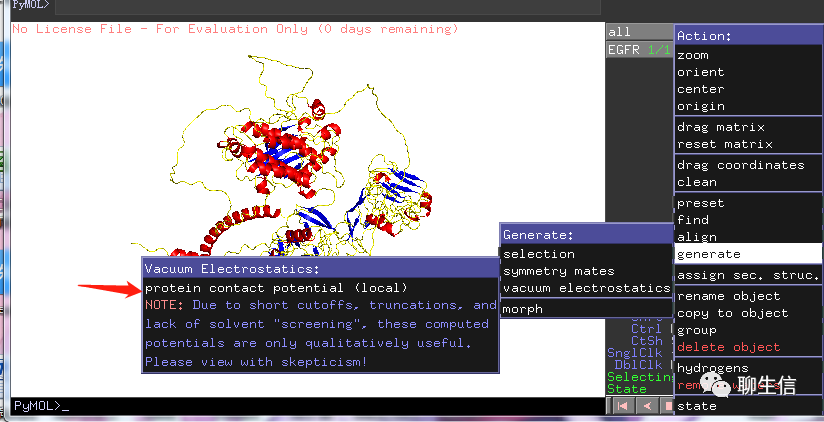Open highlighted generate submenu
This screenshot has height=422, width=824.
(748, 254)
